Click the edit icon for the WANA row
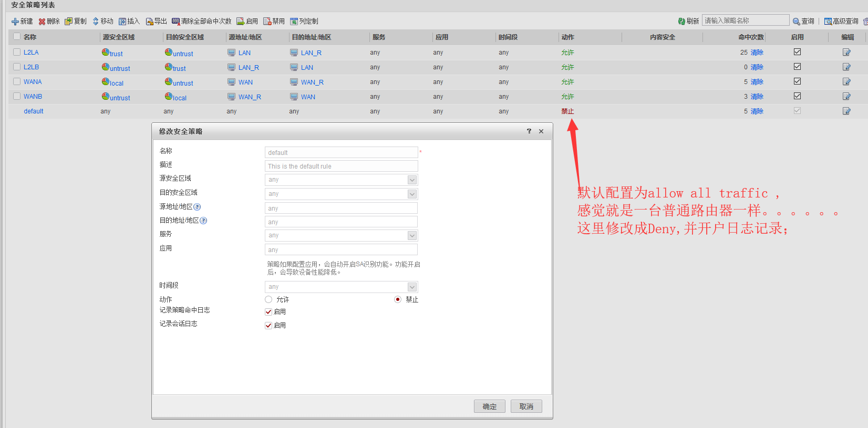 pyautogui.click(x=846, y=82)
